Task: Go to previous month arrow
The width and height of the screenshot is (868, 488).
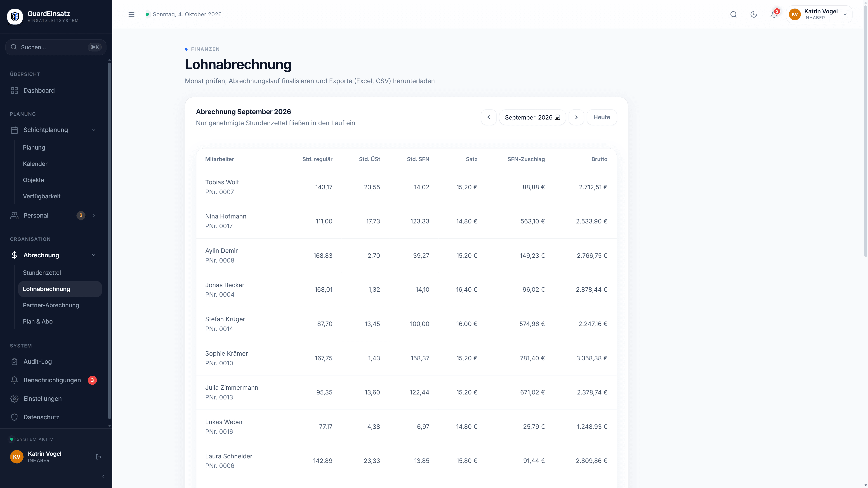Action: click(x=488, y=117)
